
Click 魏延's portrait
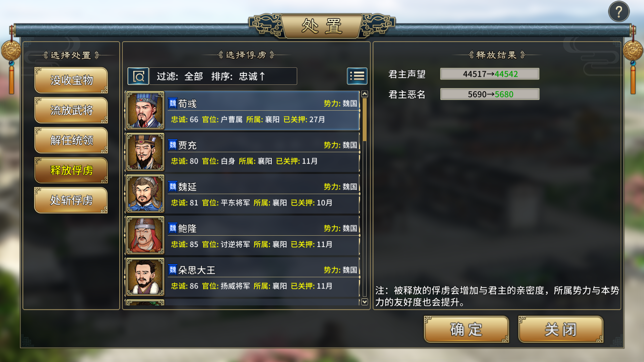tap(145, 193)
